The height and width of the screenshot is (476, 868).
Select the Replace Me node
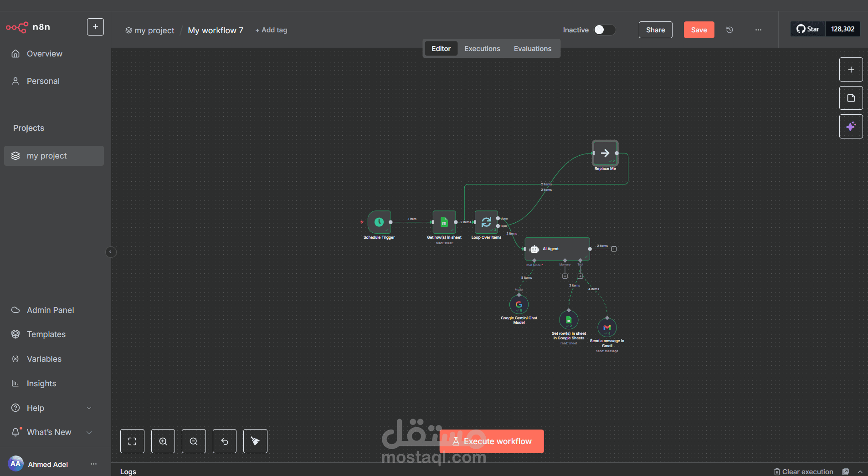(x=605, y=153)
